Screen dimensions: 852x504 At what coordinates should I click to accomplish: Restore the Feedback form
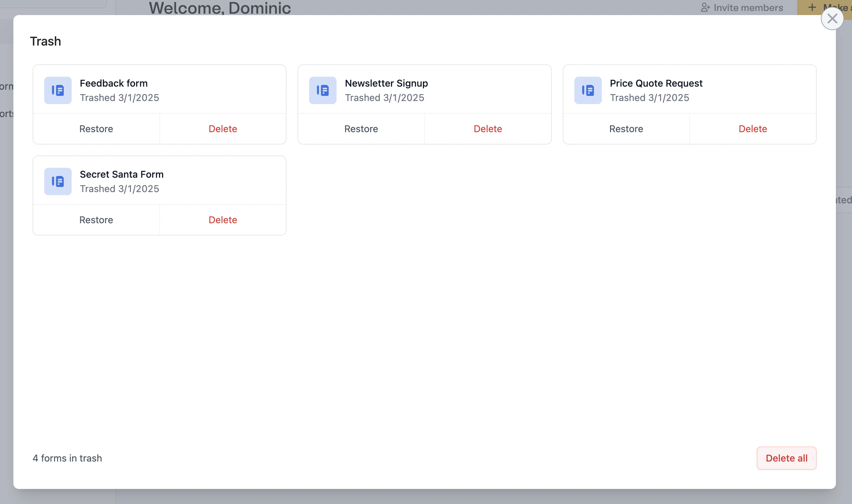coord(96,129)
